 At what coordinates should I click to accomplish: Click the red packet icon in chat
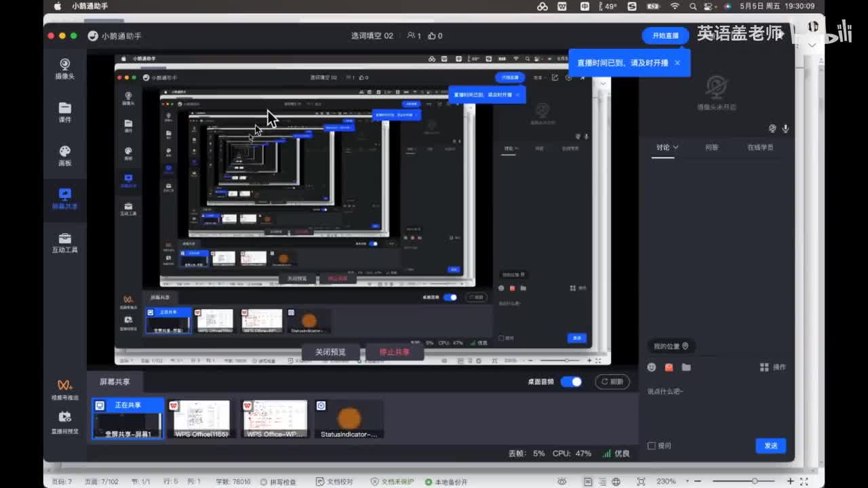click(669, 367)
